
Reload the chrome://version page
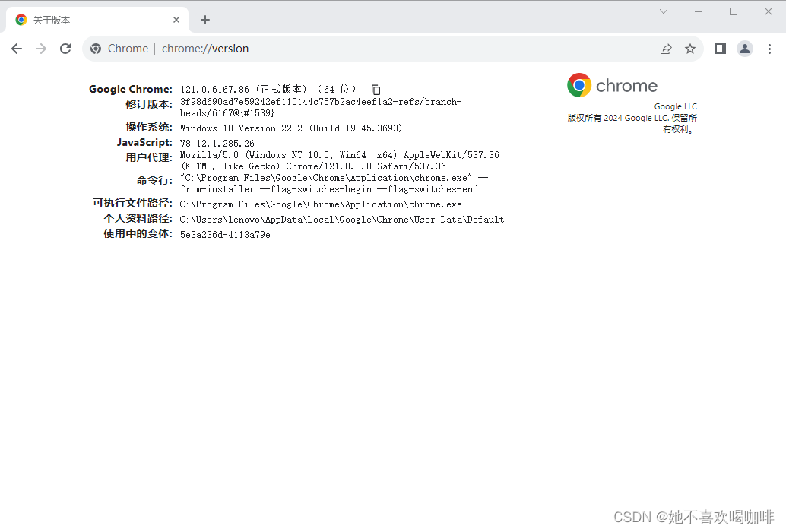(x=65, y=49)
